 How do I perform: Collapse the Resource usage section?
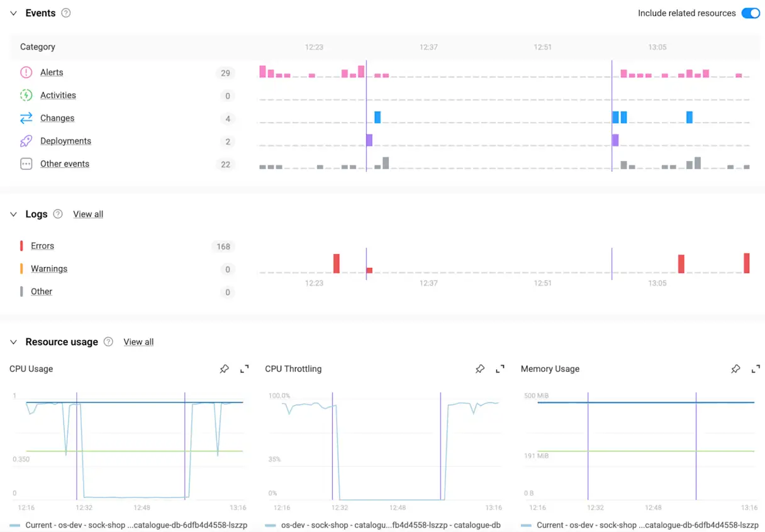(13, 342)
